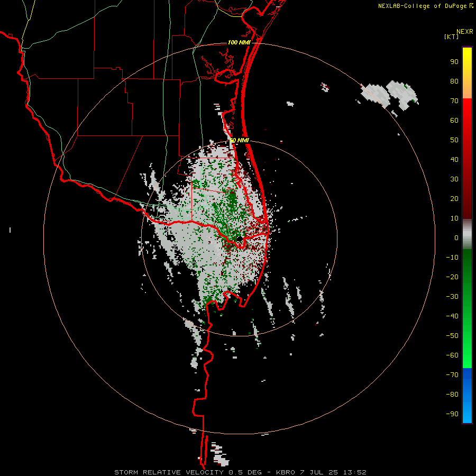Image resolution: width=476 pixels, height=476 pixels.
Task: Click the '[KT]' units label
Action: click(x=452, y=36)
